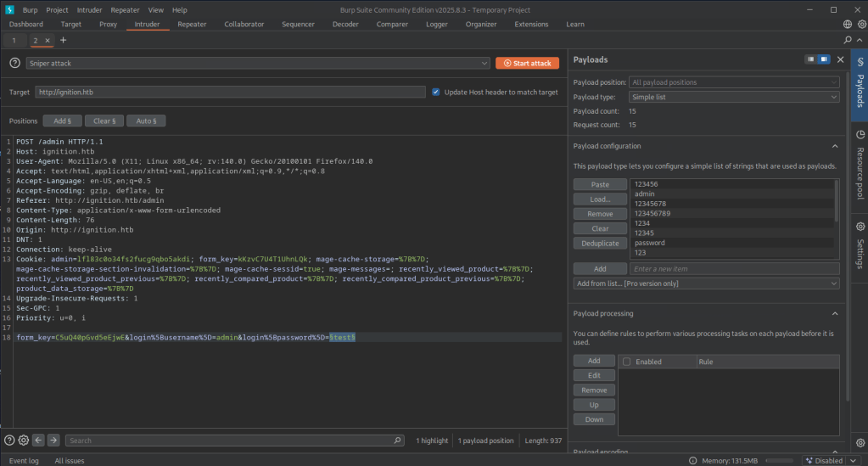Click the memory info icon in status bar
Image resolution: width=868 pixels, height=466 pixels.
(x=694, y=460)
